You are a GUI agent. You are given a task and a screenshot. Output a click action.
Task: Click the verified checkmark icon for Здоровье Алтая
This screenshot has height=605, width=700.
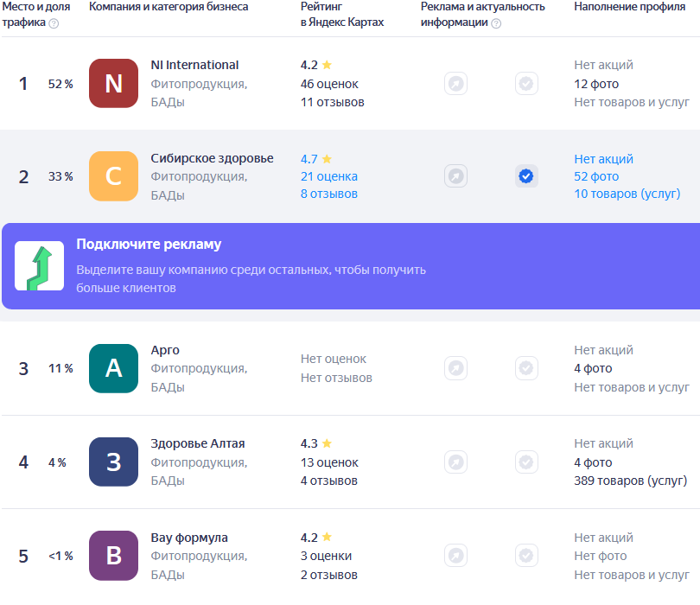526,462
